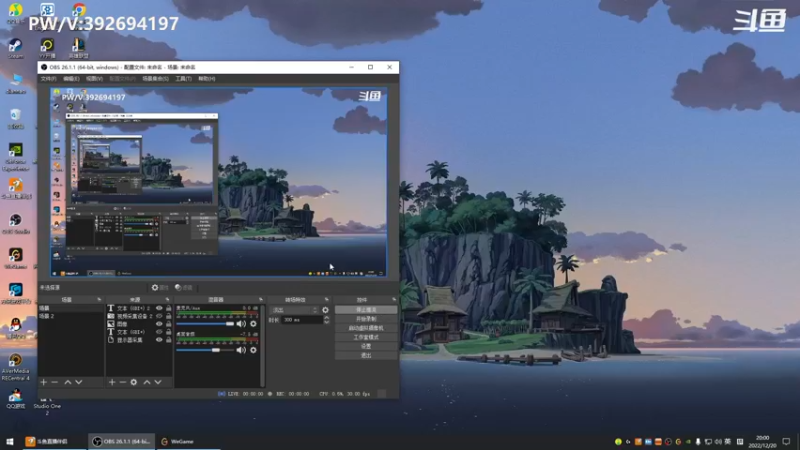Open transition properties gear icon
Image resolution: width=800 pixels, height=450 pixels.
tap(326, 310)
